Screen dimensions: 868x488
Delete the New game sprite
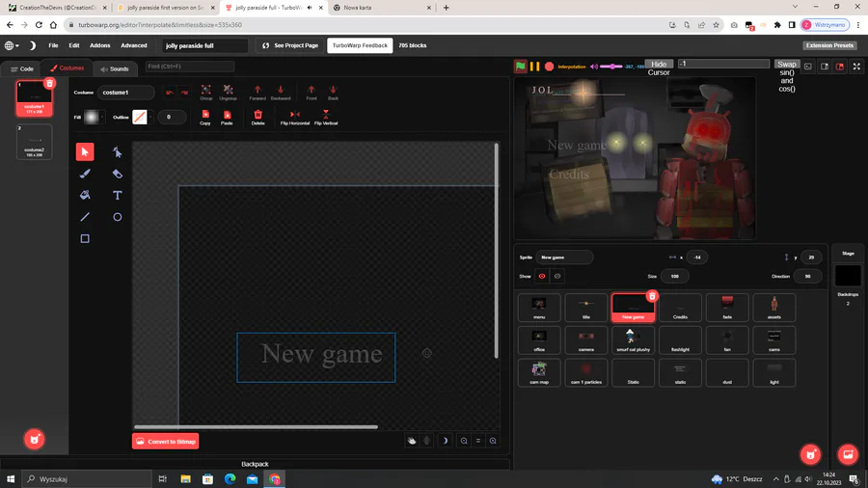coord(652,297)
